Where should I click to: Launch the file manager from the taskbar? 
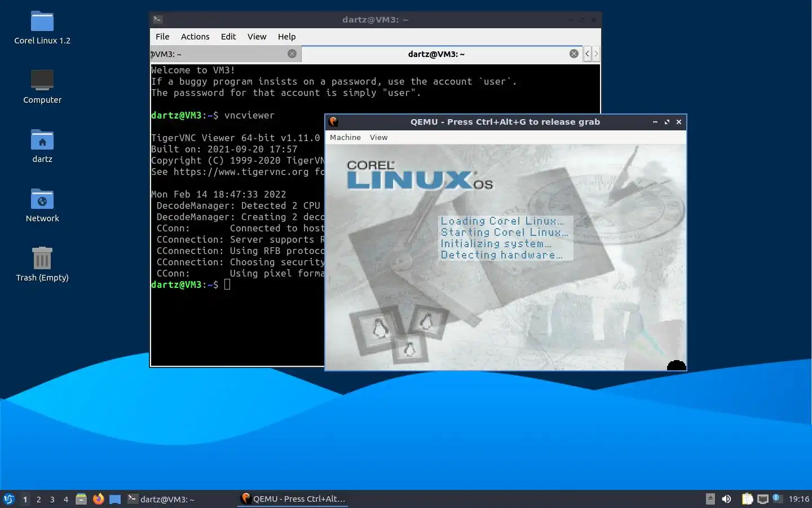pos(81,499)
